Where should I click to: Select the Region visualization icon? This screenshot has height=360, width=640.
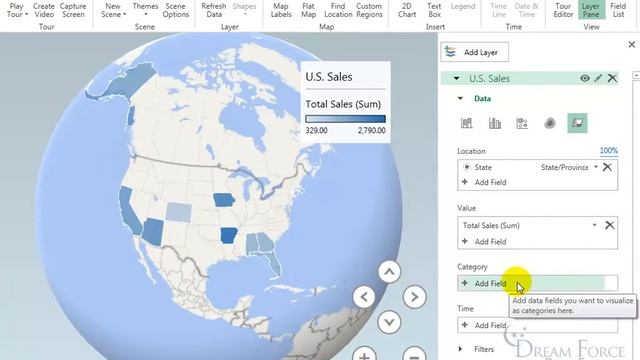(x=577, y=123)
